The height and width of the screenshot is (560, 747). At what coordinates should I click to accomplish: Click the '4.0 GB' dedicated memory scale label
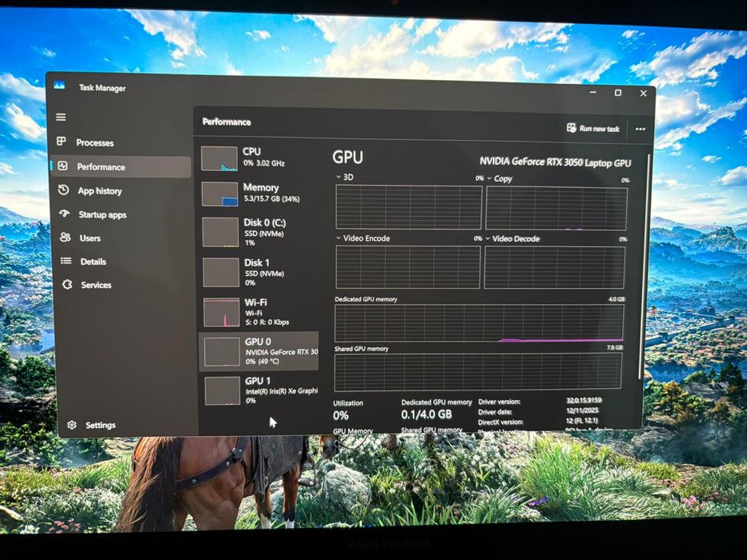616,299
